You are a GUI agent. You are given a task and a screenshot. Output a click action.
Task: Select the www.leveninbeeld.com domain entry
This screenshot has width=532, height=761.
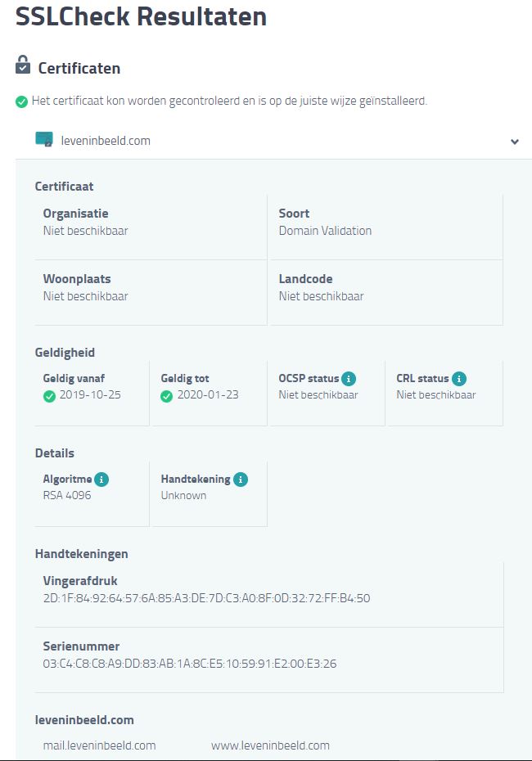pyautogui.click(x=270, y=745)
